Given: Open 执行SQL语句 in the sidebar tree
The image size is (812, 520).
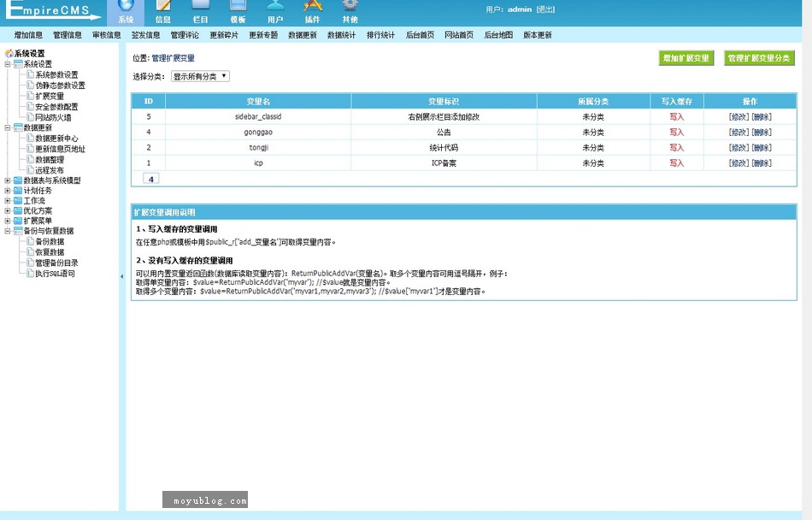Looking at the screenshot, I should pyautogui.click(x=55, y=274).
